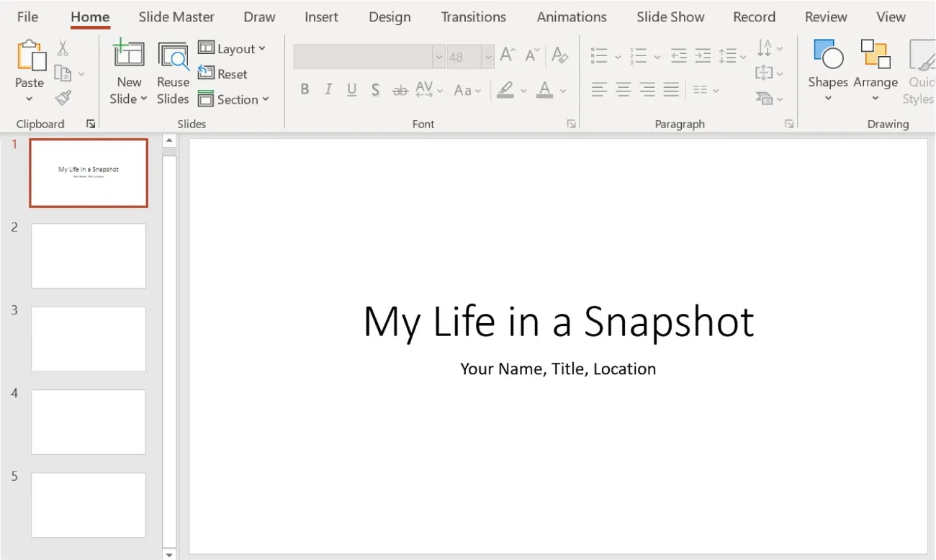Apply bold formatting to text
936x560 pixels.
pyautogui.click(x=305, y=89)
